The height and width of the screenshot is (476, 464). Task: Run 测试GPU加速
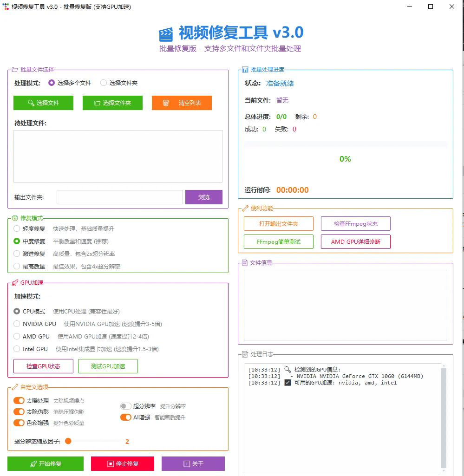pos(108,366)
